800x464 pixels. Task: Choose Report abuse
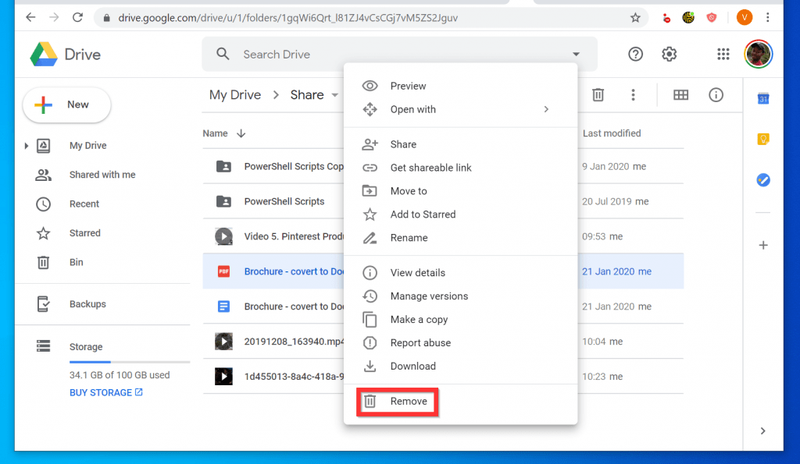[x=461, y=343]
